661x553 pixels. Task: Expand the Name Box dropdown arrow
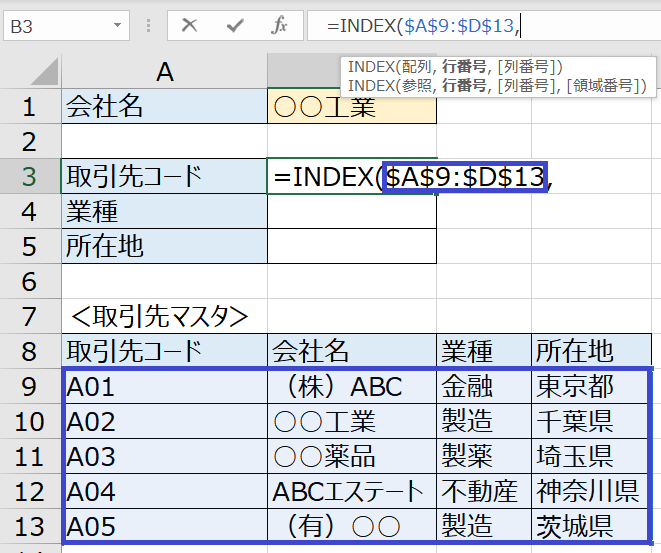coord(118,25)
